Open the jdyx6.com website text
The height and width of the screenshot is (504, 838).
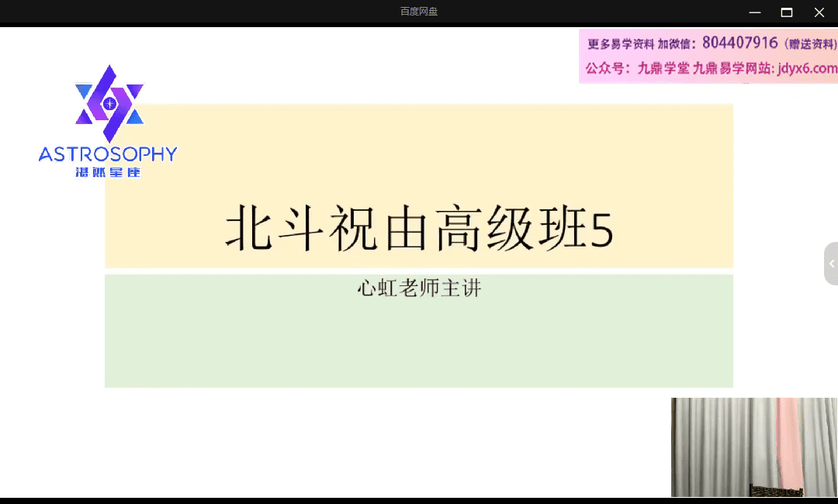click(807, 68)
